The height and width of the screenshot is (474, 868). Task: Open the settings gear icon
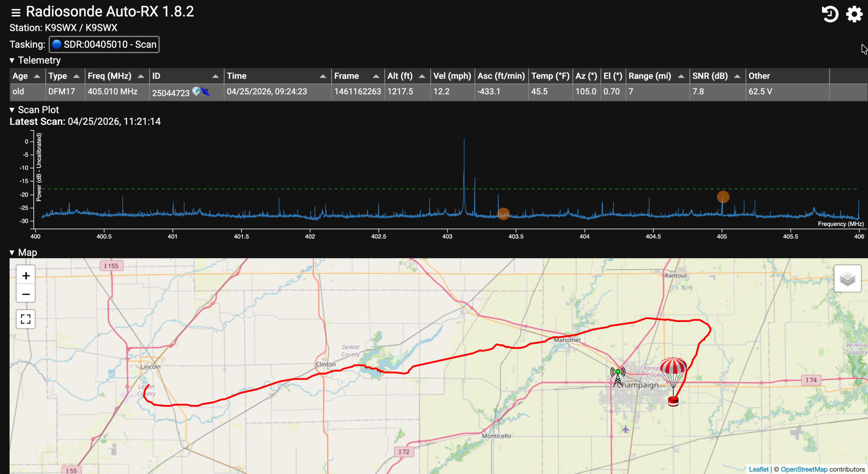pos(854,14)
